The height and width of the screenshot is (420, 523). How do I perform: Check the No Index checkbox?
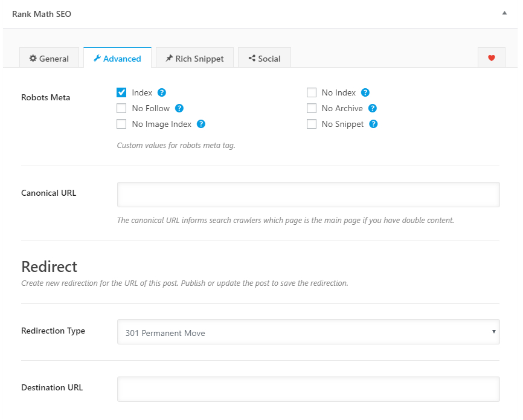[312, 92]
